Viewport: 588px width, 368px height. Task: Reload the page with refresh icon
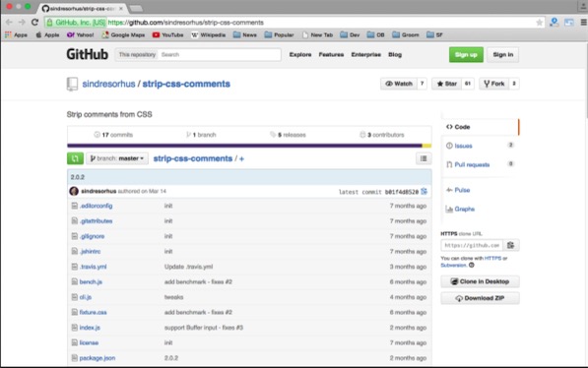pyautogui.click(x=34, y=23)
